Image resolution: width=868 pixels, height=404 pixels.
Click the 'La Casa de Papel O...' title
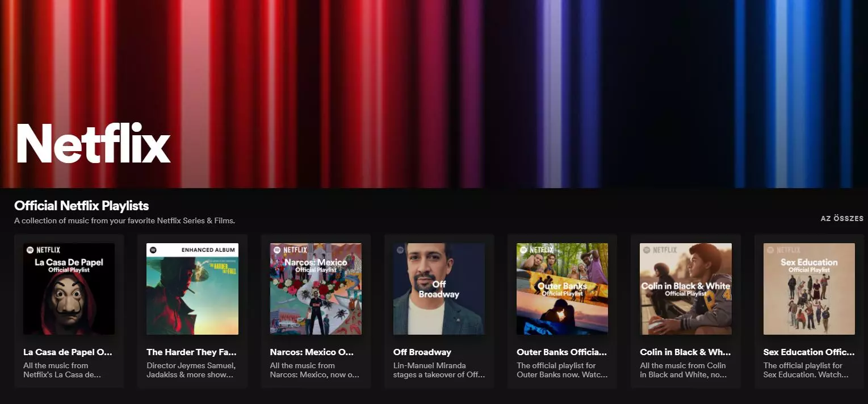click(x=68, y=352)
